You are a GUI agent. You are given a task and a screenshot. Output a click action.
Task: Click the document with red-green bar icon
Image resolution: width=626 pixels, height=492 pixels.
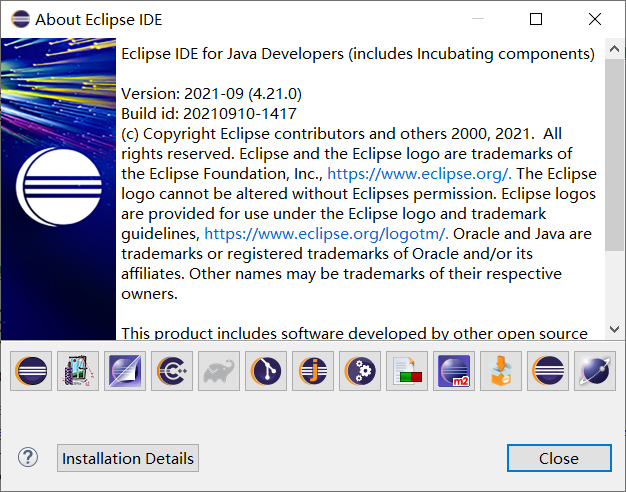pyautogui.click(x=407, y=371)
